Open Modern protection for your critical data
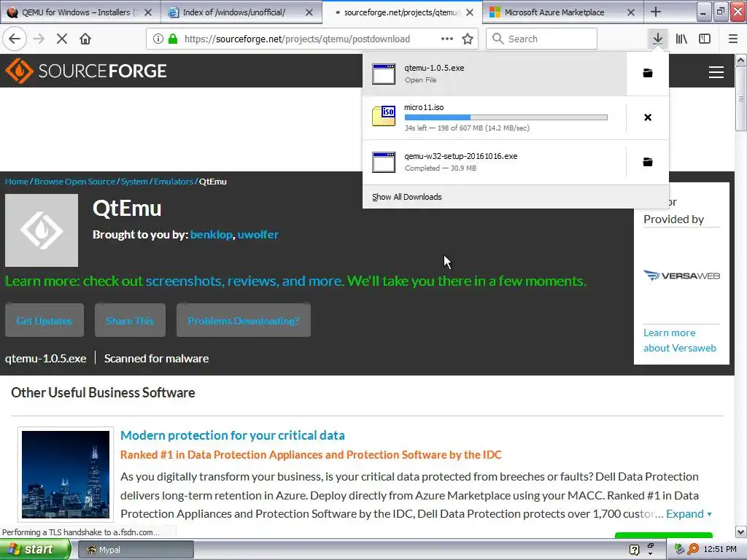Viewport: 747px width, 560px height. [233, 435]
